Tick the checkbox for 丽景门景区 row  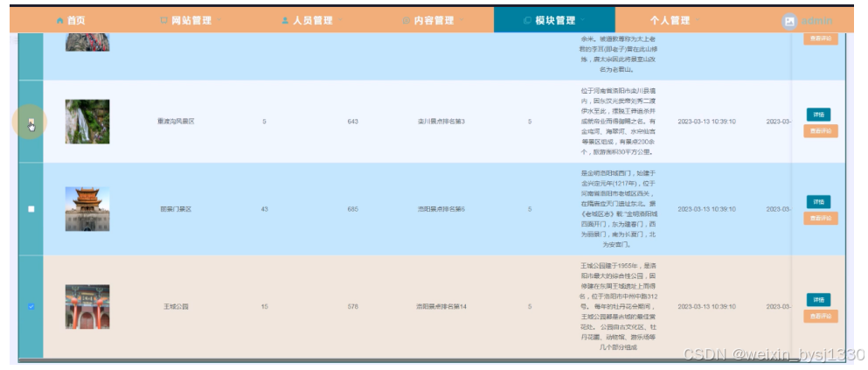(x=31, y=209)
